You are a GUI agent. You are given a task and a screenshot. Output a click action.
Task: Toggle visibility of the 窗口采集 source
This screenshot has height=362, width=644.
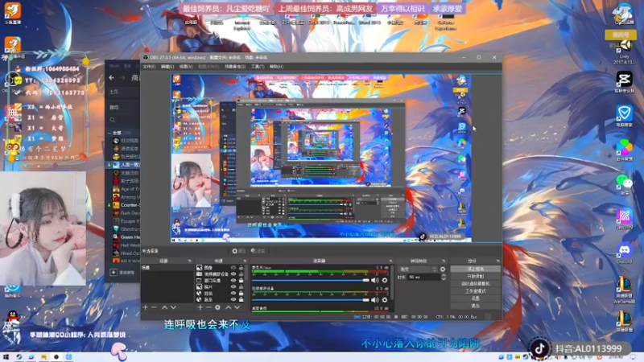click(x=233, y=281)
